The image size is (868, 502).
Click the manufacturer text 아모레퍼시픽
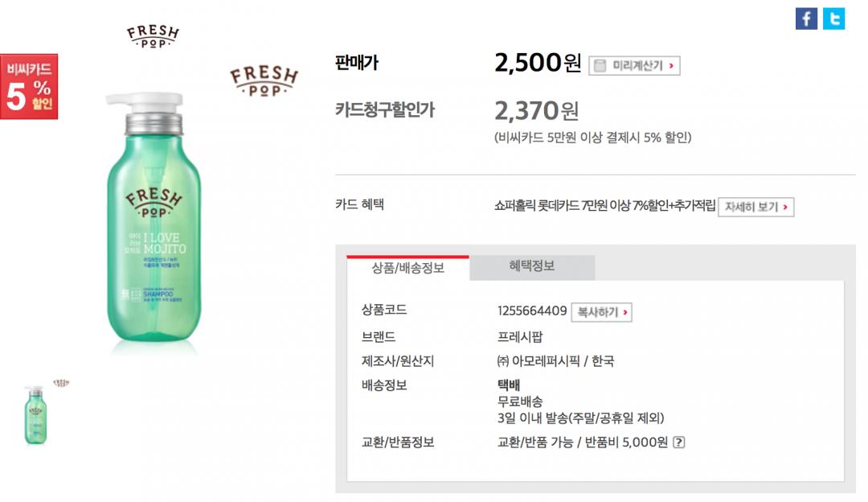point(545,361)
